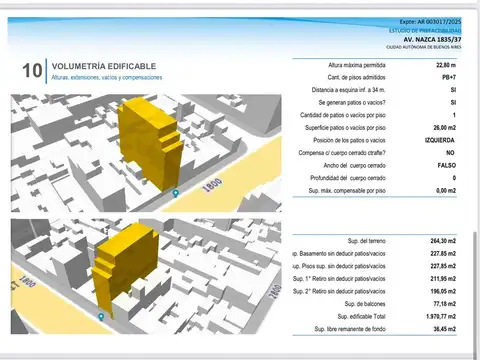
Task: Select ESTUDIO DE PREFACTIBILIDAD header text
Action: tap(425, 31)
